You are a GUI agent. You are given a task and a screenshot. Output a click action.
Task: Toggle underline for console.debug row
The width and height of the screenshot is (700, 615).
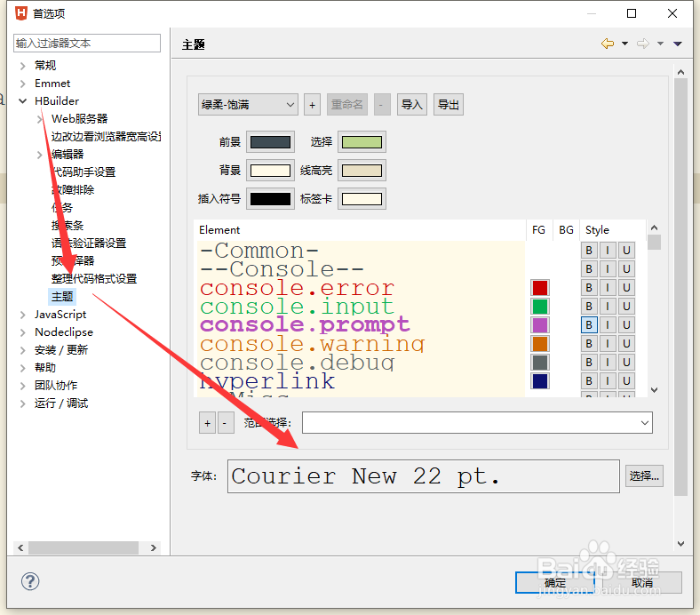(626, 363)
